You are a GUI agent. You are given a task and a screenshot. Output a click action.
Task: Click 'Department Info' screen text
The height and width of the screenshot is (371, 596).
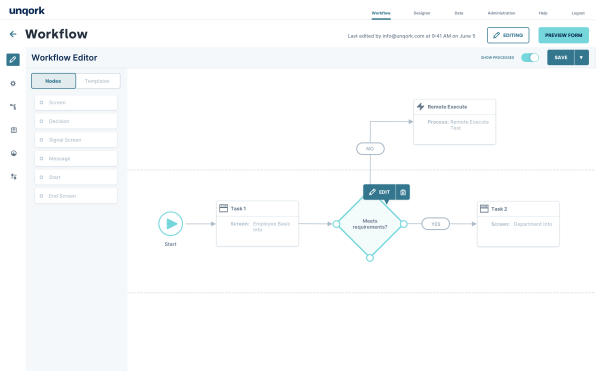click(x=533, y=224)
